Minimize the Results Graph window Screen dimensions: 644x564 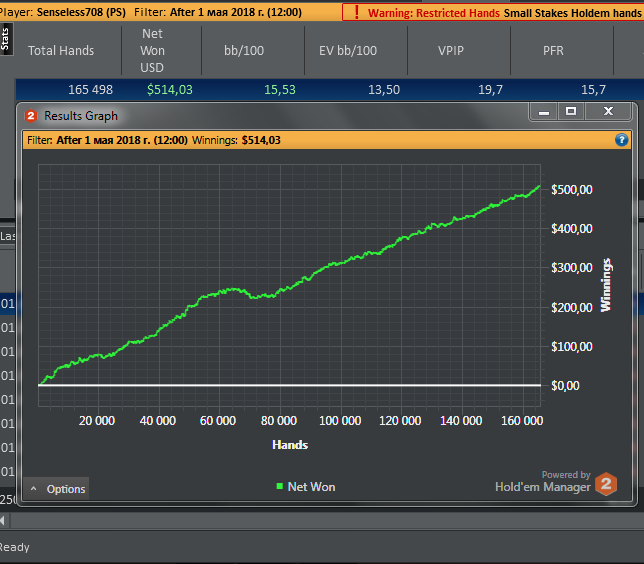(544, 112)
